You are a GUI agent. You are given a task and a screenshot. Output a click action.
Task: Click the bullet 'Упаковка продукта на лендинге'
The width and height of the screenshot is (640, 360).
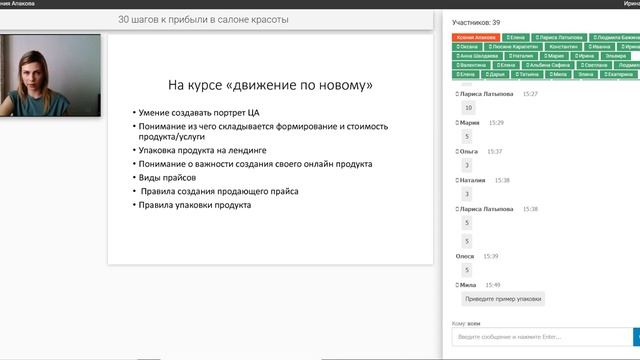tap(202, 150)
